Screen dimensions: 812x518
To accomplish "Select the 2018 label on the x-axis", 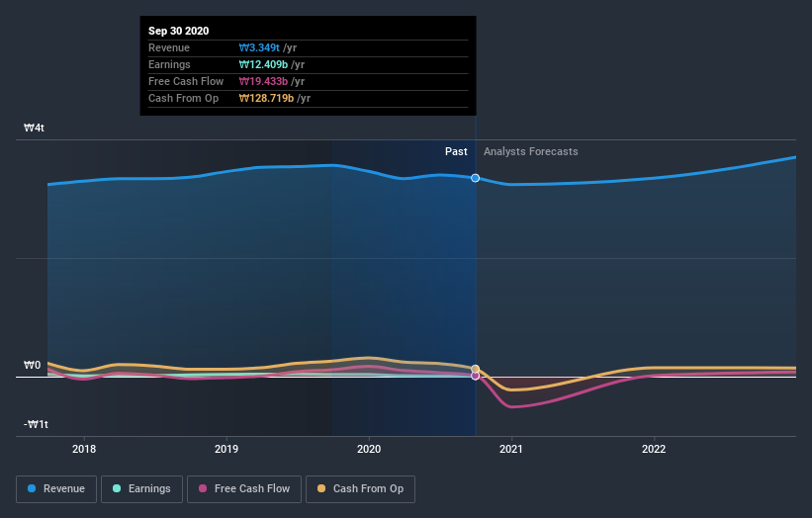I will pos(84,449).
